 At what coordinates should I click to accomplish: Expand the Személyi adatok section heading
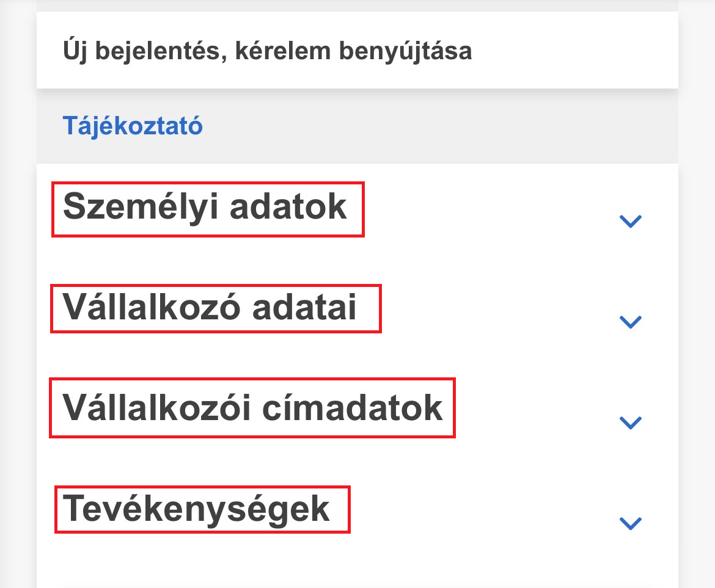[x=205, y=207]
